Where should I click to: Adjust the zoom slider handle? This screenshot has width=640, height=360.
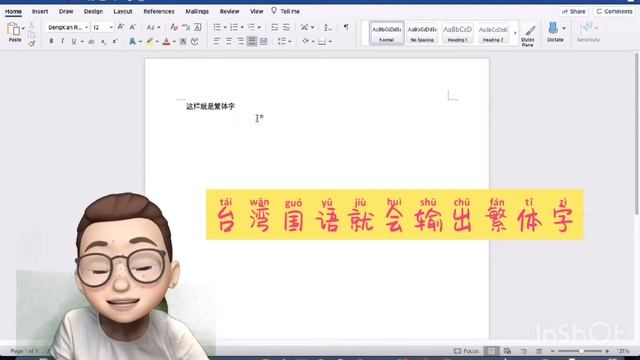point(581,351)
